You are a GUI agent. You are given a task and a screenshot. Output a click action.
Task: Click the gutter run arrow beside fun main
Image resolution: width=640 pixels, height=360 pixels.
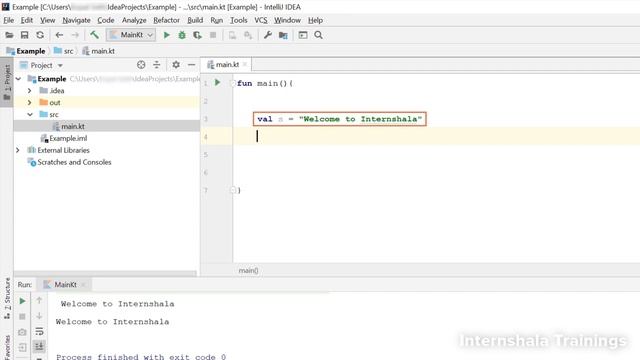coord(218,83)
